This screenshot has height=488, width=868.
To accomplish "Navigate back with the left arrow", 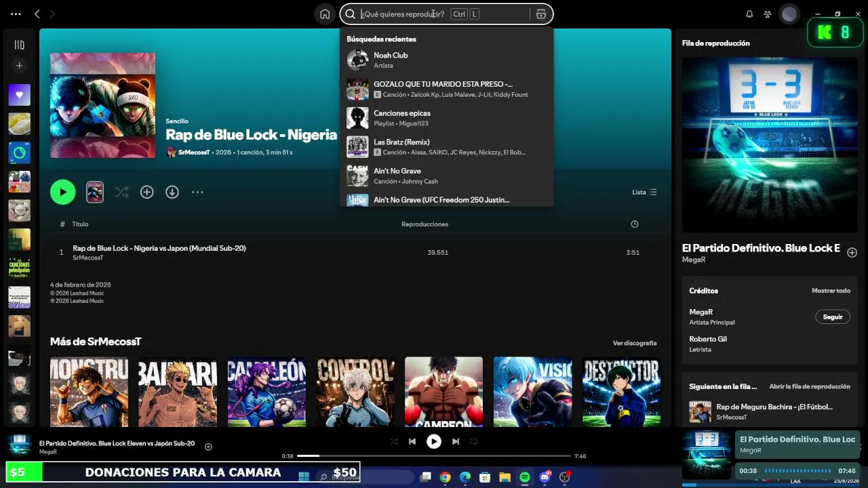I will click(37, 14).
